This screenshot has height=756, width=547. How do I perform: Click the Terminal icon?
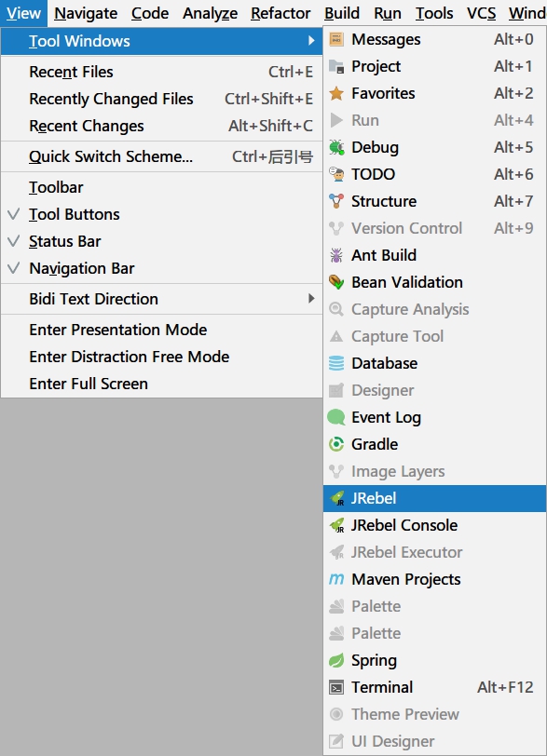(336, 687)
